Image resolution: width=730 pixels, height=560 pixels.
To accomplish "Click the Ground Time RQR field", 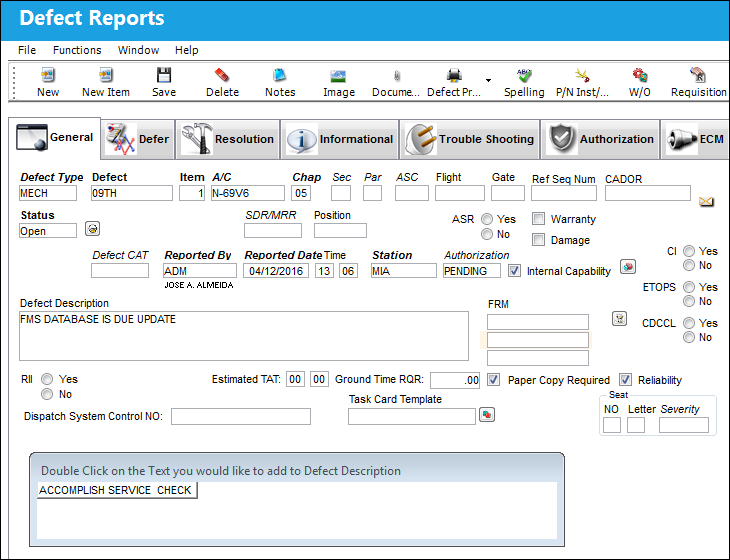I will coord(455,380).
